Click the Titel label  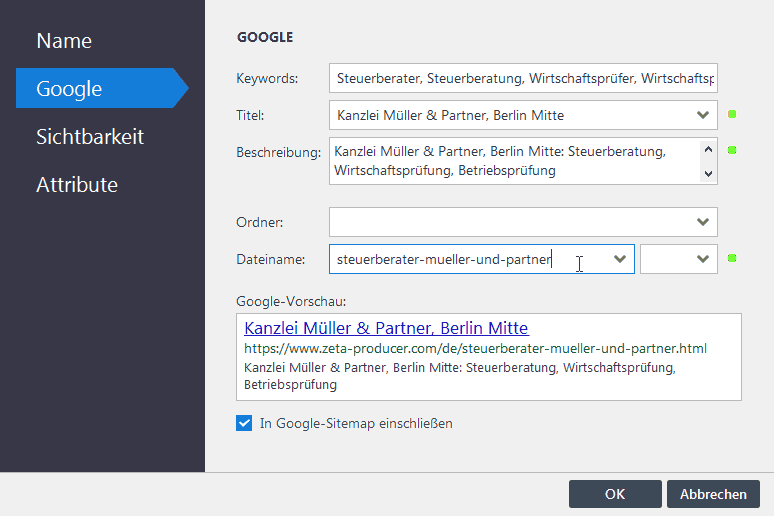(250, 115)
